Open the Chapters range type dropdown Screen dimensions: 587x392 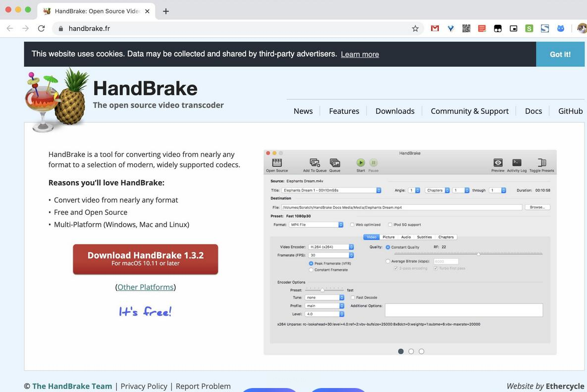[437, 191]
